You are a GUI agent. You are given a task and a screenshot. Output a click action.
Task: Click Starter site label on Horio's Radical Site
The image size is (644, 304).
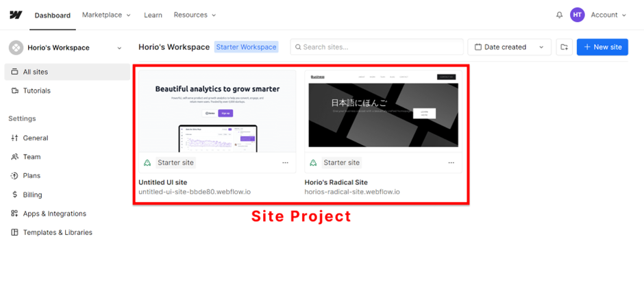coord(341,163)
